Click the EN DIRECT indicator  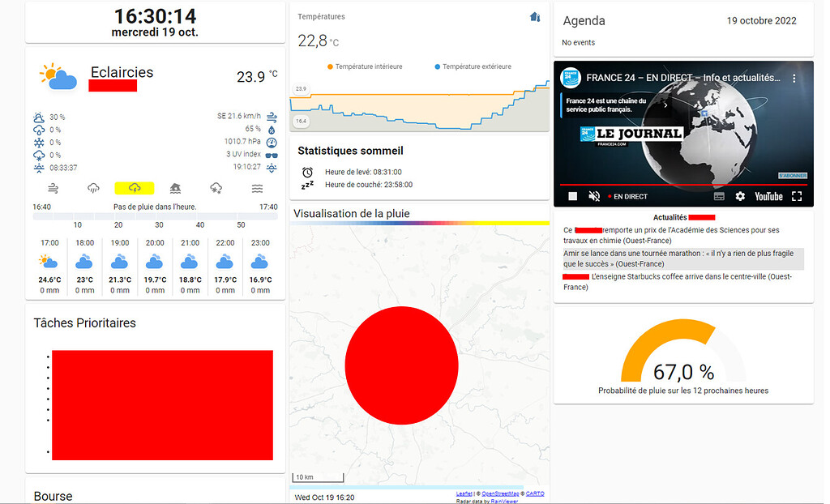point(631,196)
